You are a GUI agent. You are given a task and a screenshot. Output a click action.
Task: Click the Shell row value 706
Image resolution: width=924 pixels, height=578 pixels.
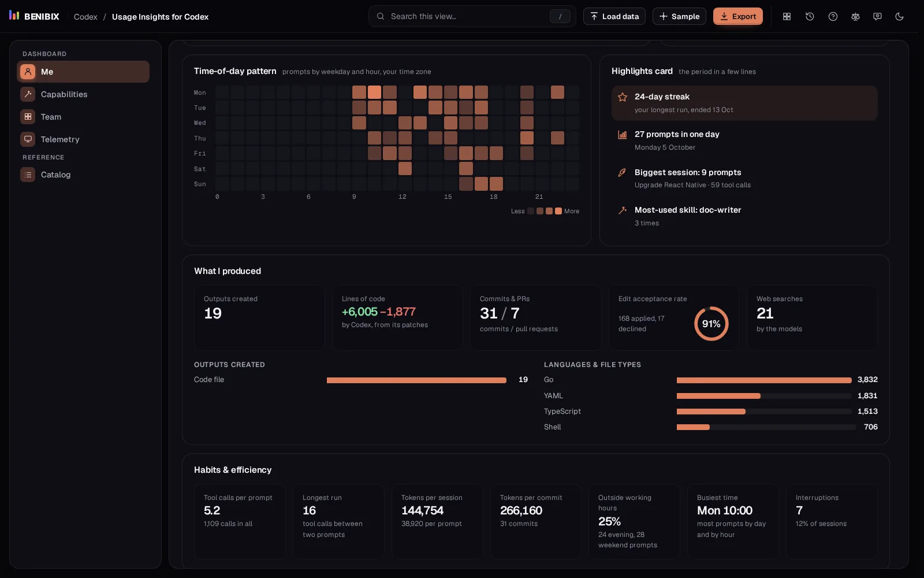(871, 427)
